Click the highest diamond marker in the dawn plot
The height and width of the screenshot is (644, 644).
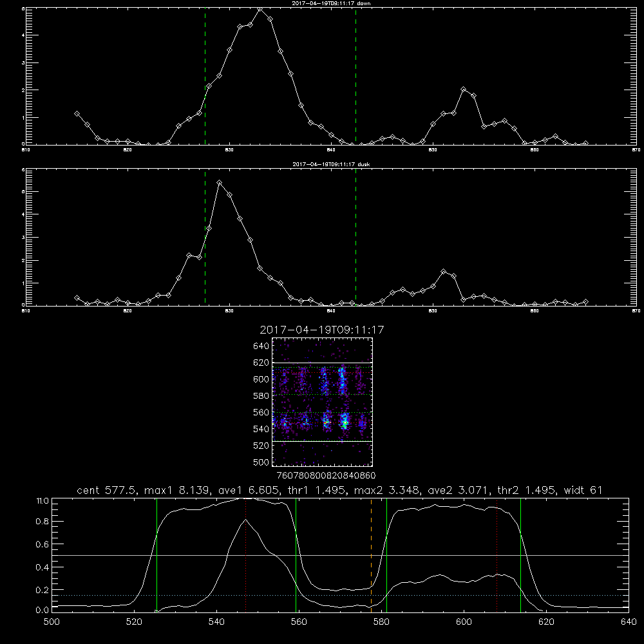(260, 8)
